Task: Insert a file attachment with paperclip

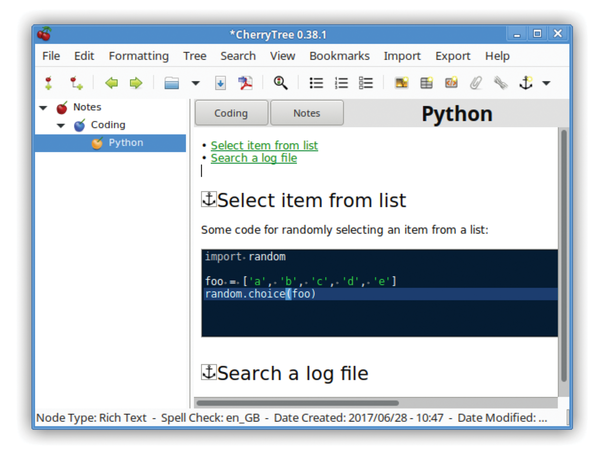Action: click(x=476, y=83)
